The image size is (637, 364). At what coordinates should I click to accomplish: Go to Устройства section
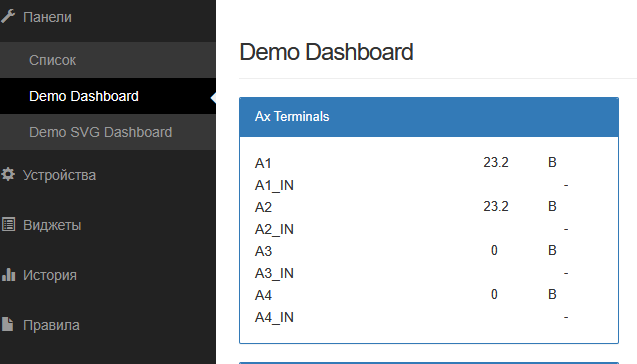point(59,175)
